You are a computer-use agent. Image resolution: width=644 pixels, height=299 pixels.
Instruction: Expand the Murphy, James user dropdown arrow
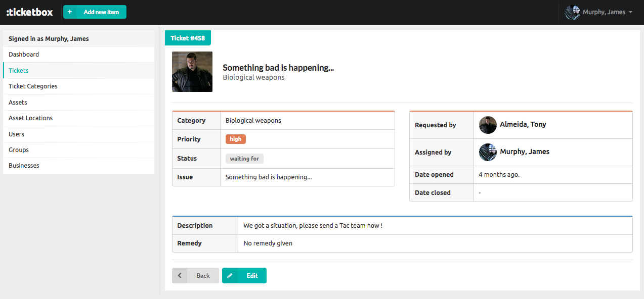pyautogui.click(x=630, y=12)
